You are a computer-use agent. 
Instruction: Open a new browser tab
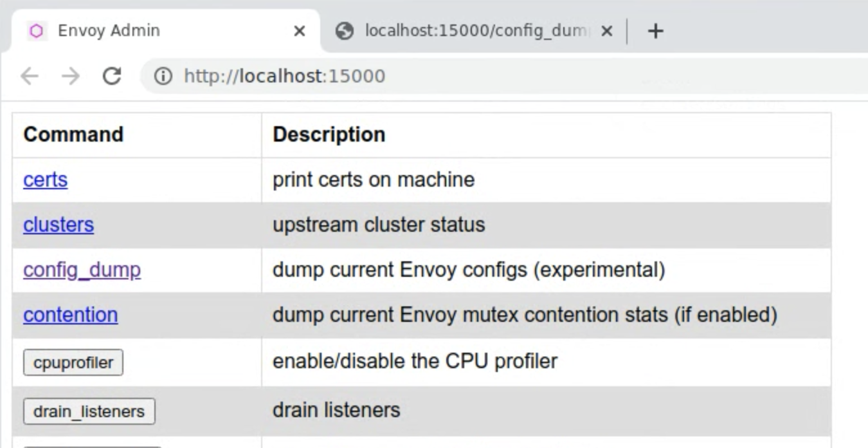point(655,31)
